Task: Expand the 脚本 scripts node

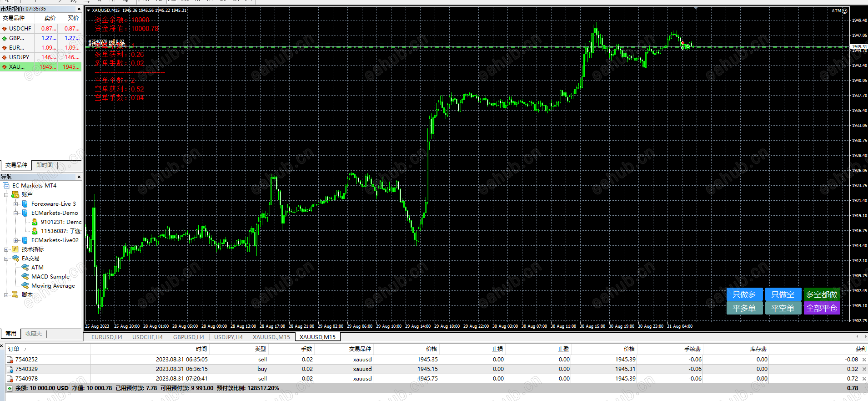Action: point(6,295)
